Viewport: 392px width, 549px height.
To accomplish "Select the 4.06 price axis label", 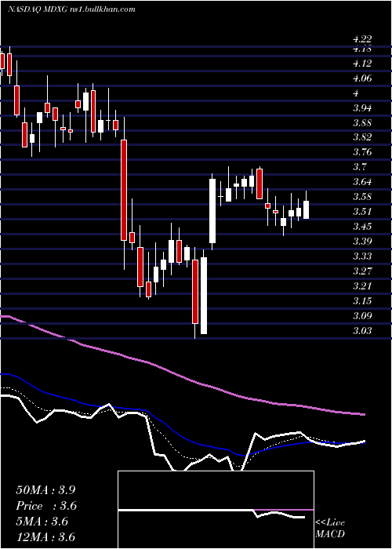I will click(x=362, y=78).
